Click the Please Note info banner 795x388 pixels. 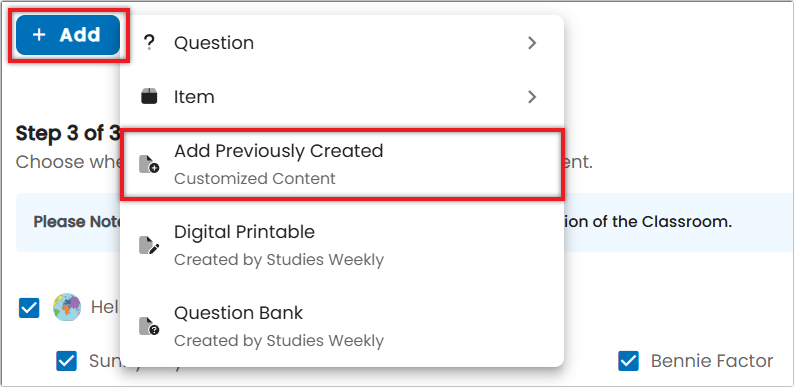pyautogui.click(x=405, y=222)
